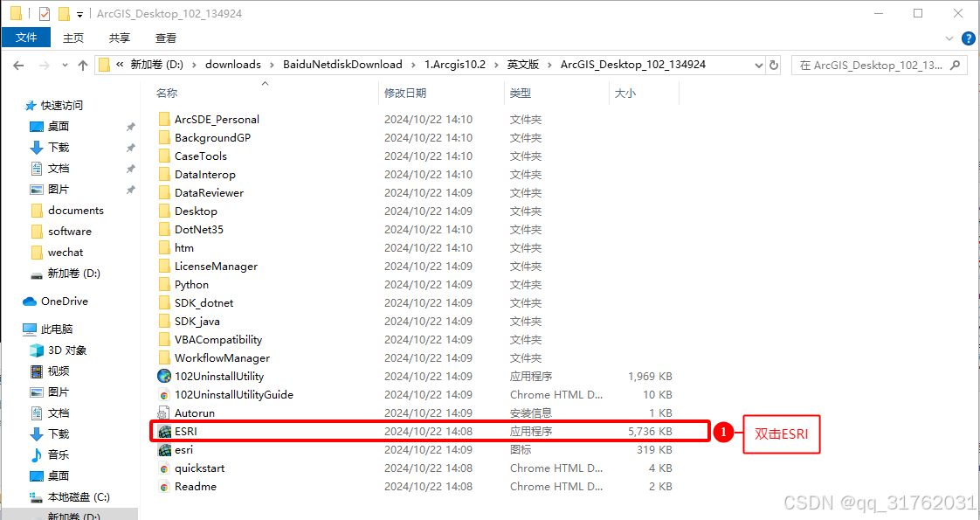Image resolution: width=980 pixels, height=520 pixels.
Task: Click the 安装信息 type of Autorun
Action: click(531, 413)
